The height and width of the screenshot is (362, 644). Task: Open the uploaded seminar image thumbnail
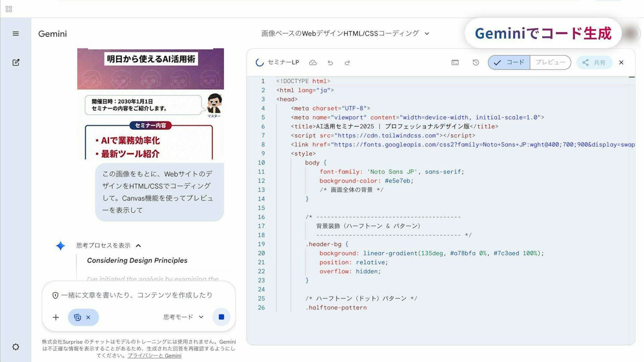pos(150,104)
